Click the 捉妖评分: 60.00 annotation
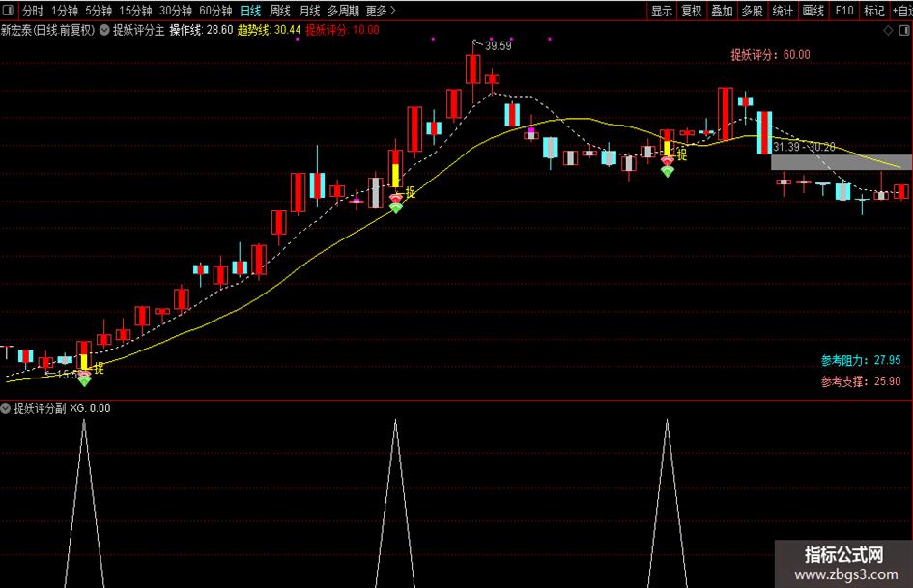 [770, 55]
